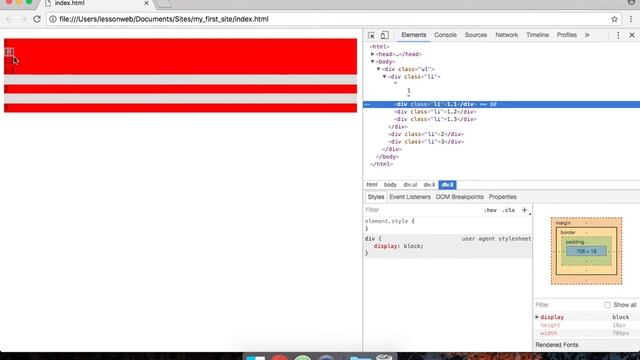Switch to the Network tab
Image resolution: width=640 pixels, height=360 pixels.
(x=507, y=35)
